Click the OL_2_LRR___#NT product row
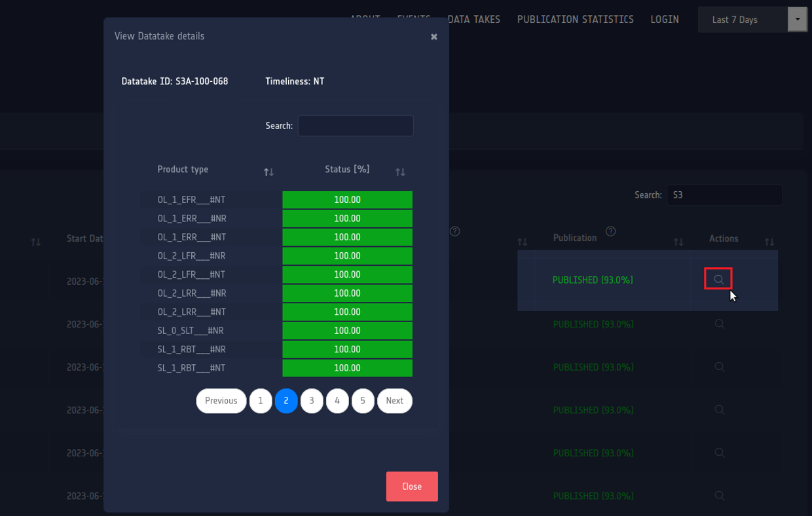Image resolution: width=812 pixels, height=516 pixels. tap(276, 312)
